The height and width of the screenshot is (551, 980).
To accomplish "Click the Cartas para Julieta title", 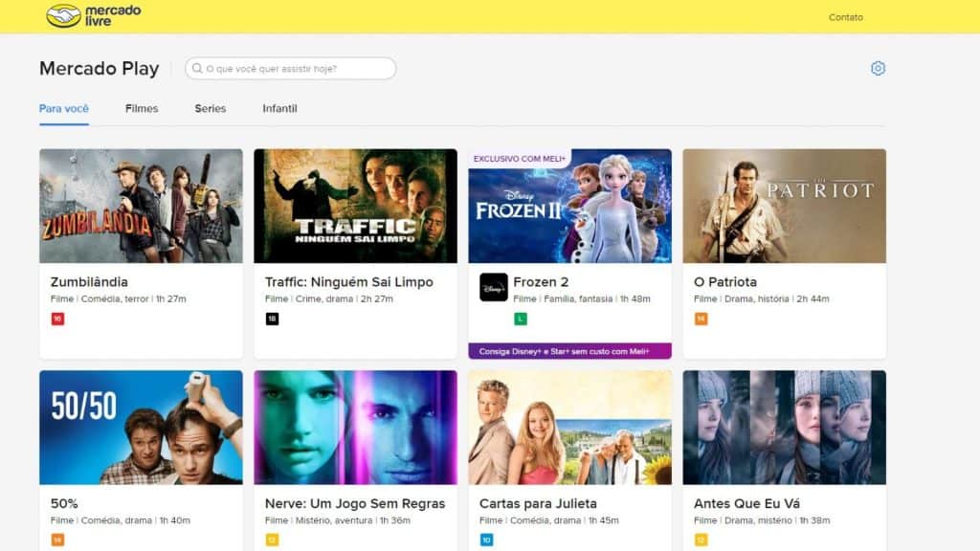I will point(538,503).
